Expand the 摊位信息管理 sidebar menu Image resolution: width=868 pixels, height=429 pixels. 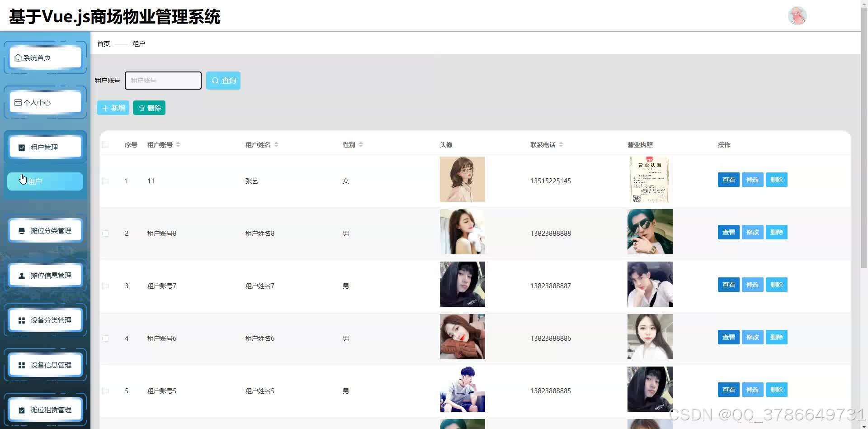[45, 276]
